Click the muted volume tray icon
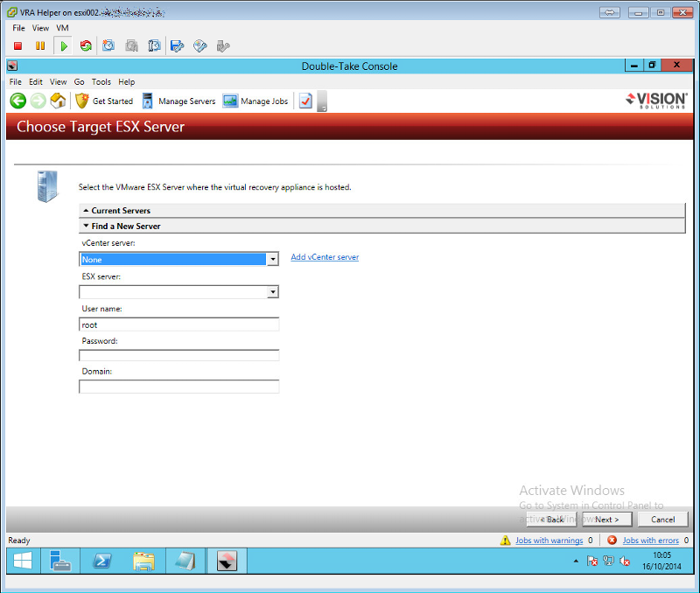Screen dimensions: 700x593 pyautogui.click(x=625, y=561)
